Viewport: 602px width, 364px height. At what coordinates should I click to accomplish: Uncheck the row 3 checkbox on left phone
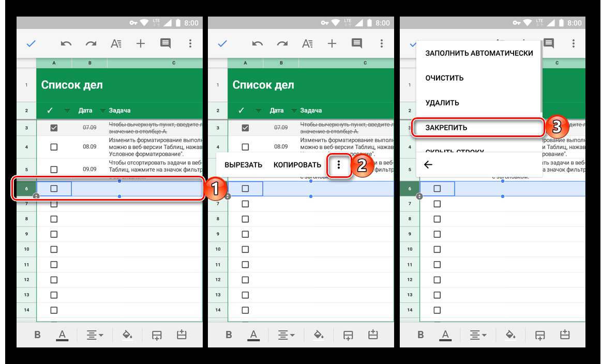(54, 128)
